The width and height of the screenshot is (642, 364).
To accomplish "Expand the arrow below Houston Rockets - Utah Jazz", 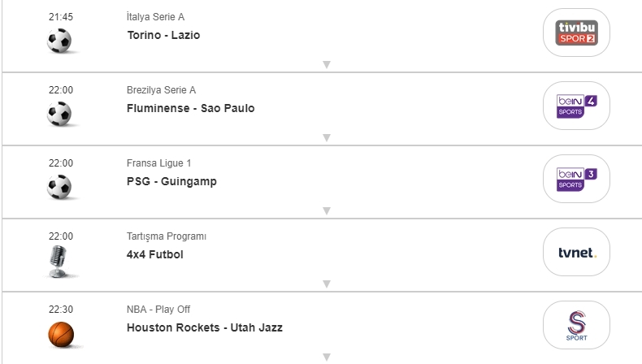I will [x=326, y=357].
